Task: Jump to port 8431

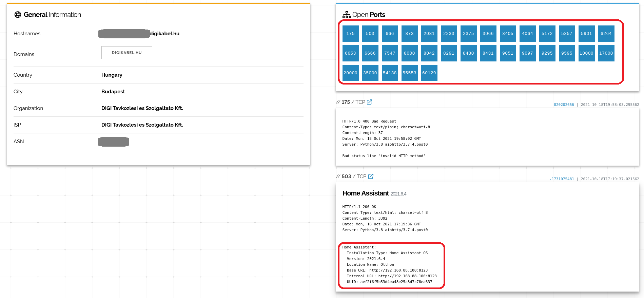Action: coord(488,53)
